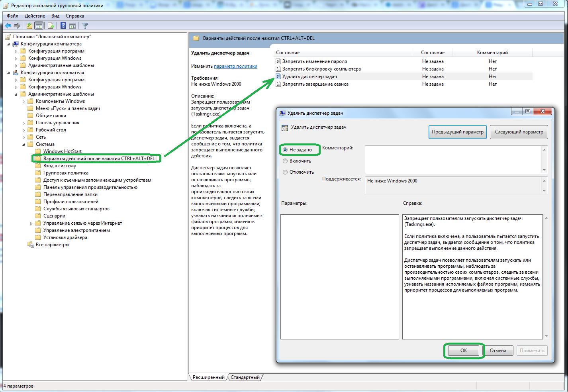568x392 pixels.
Task: Click folder icon of 'Сценарии'
Action: click(38, 216)
